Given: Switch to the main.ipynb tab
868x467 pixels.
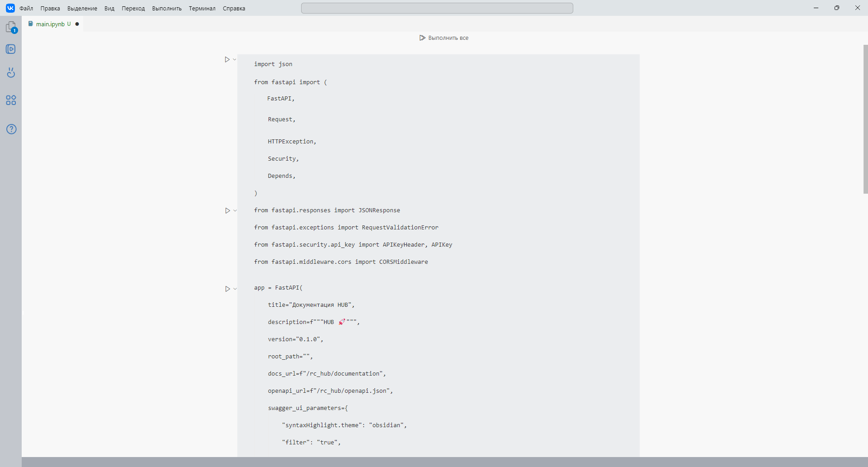Looking at the screenshot, I should pyautogui.click(x=51, y=24).
